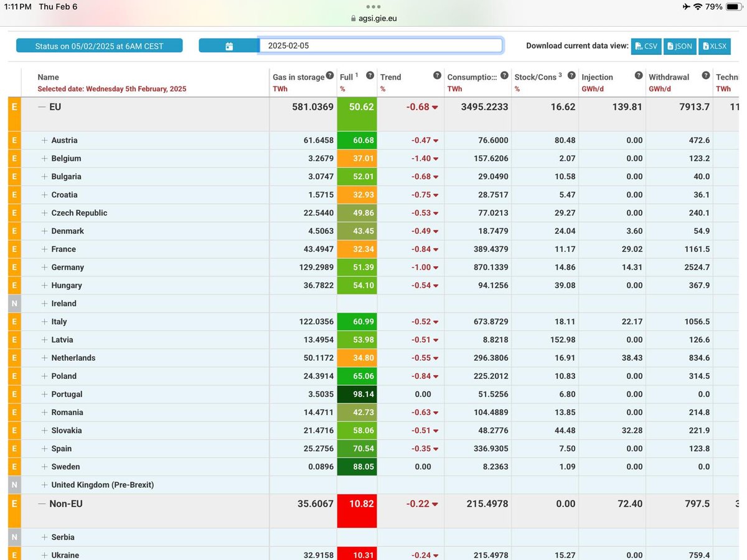747x560 pixels.
Task: Show help for Consumption column
Action: (x=504, y=75)
